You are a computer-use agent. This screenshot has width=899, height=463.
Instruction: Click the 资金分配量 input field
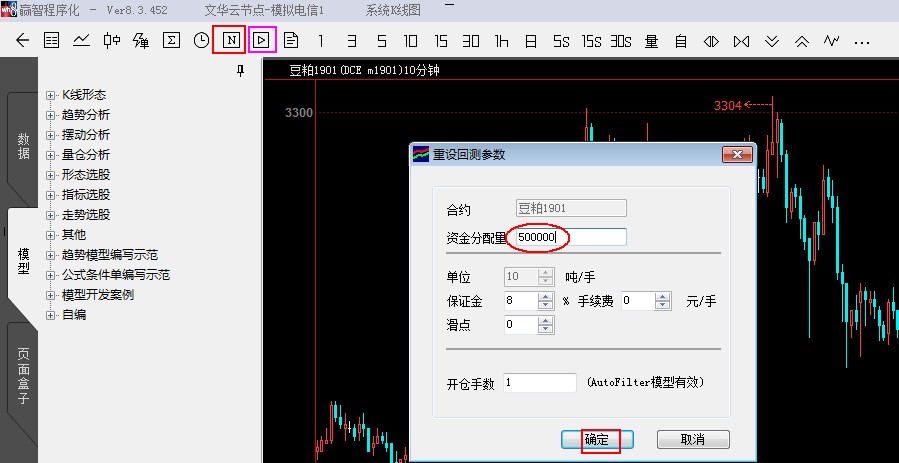(x=570, y=237)
